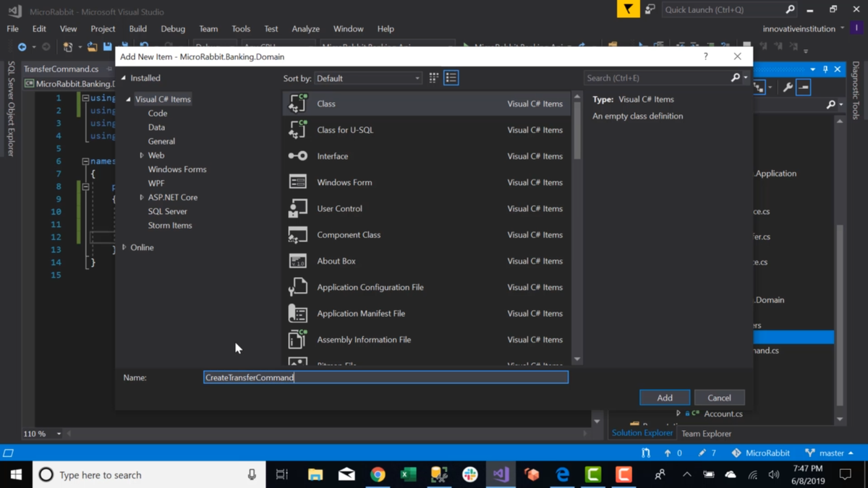Open Task View on taskbar
Image resolution: width=868 pixels, height=488 pixels.
(282, 475)
